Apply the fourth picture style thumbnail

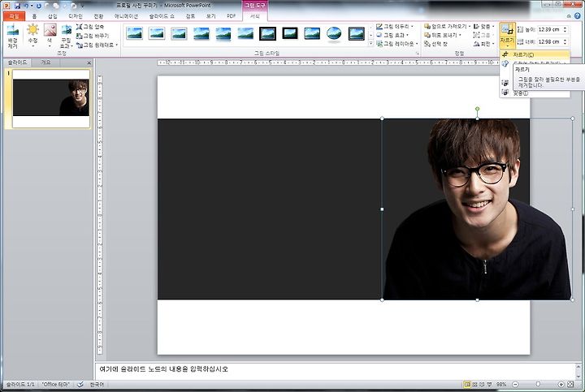point(201,33)
